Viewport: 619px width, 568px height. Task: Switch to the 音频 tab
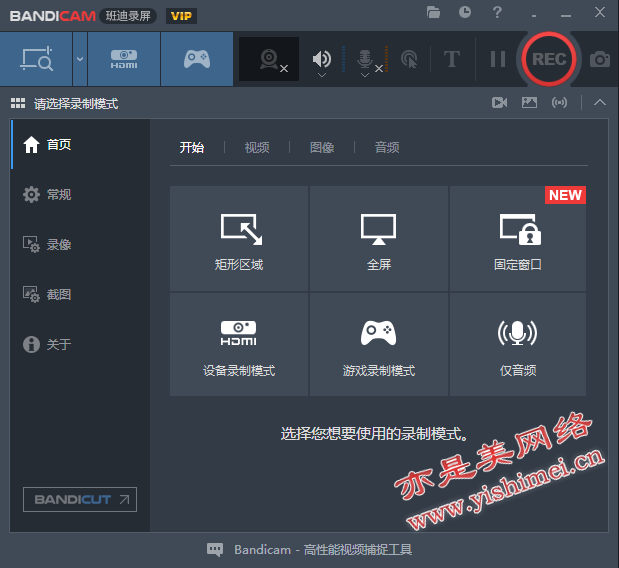pyautogui.click(x=387, y=148)
